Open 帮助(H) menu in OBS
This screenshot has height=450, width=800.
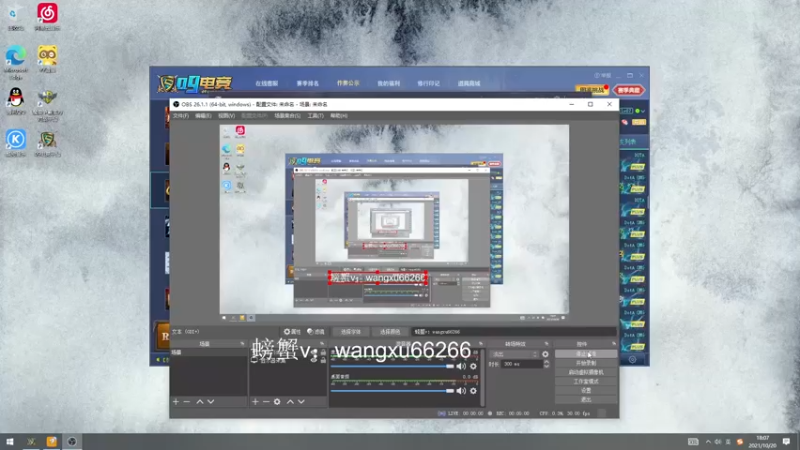[x=339, y=116]
